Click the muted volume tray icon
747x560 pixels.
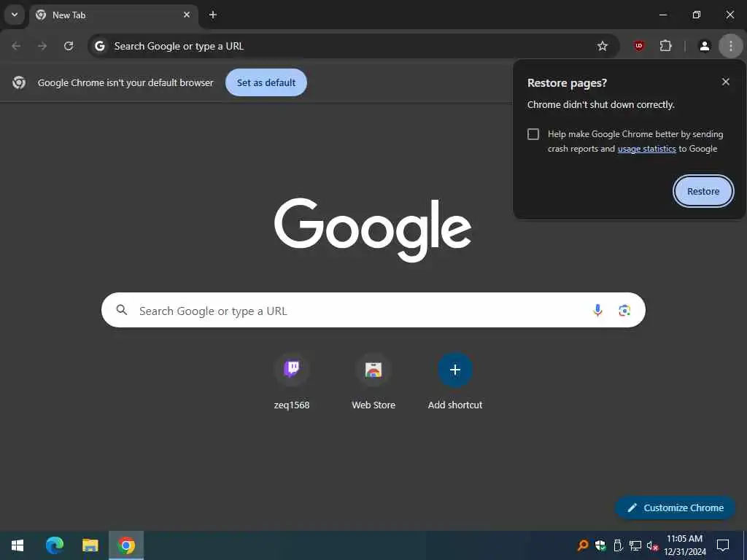pyautogui.click(x=653, y=545)
